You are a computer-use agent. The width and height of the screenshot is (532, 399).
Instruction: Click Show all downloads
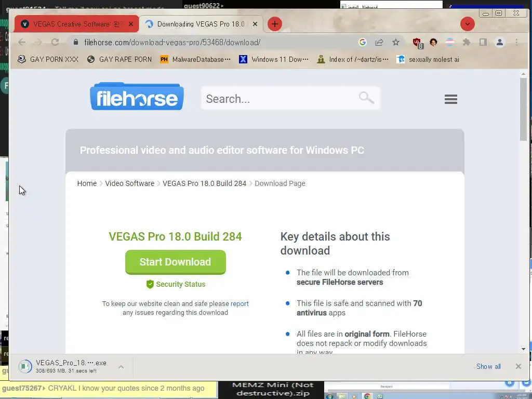pyautogui.click(x=488, y=366)
